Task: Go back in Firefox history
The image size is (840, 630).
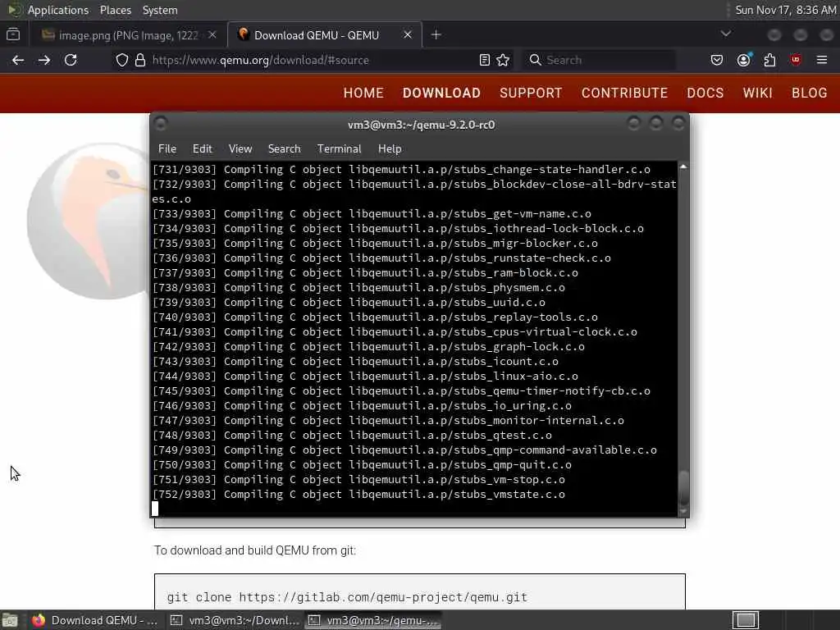Action: coord(18,60)
